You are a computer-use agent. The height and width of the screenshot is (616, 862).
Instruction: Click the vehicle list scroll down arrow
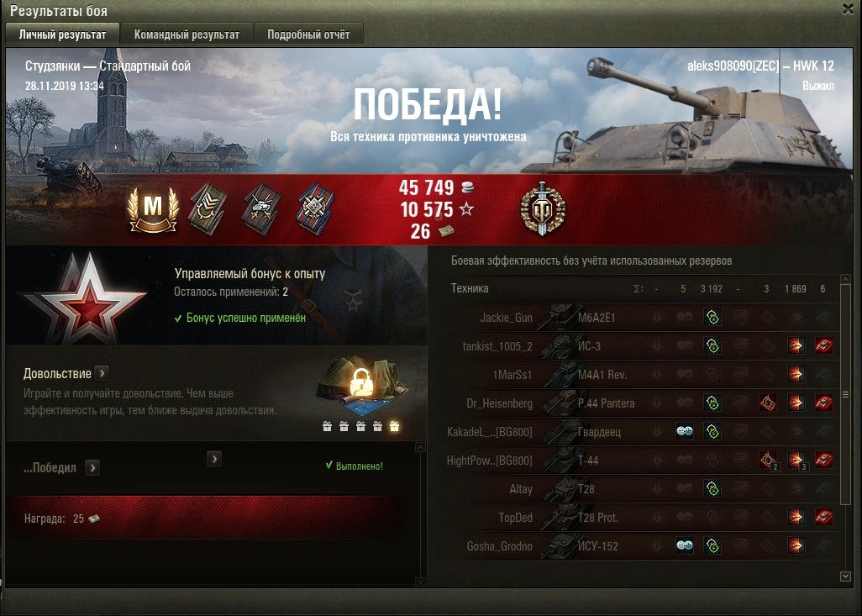(x=846, y=576)
